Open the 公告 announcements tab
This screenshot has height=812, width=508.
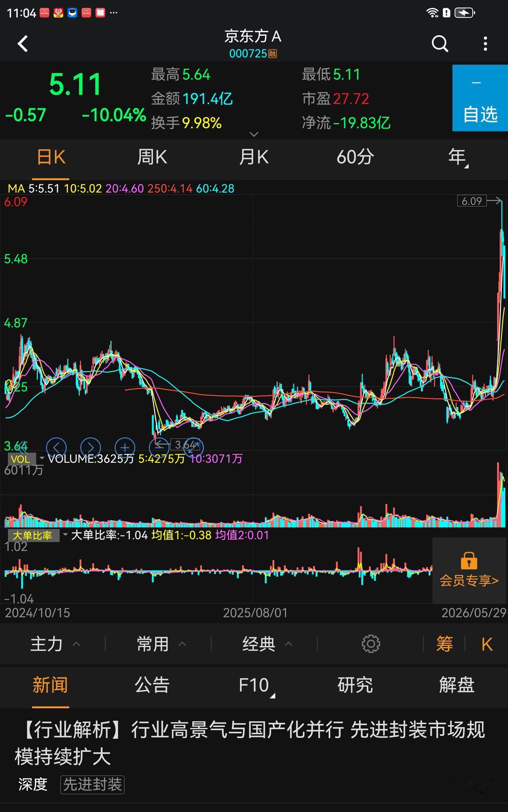point(152,686)
